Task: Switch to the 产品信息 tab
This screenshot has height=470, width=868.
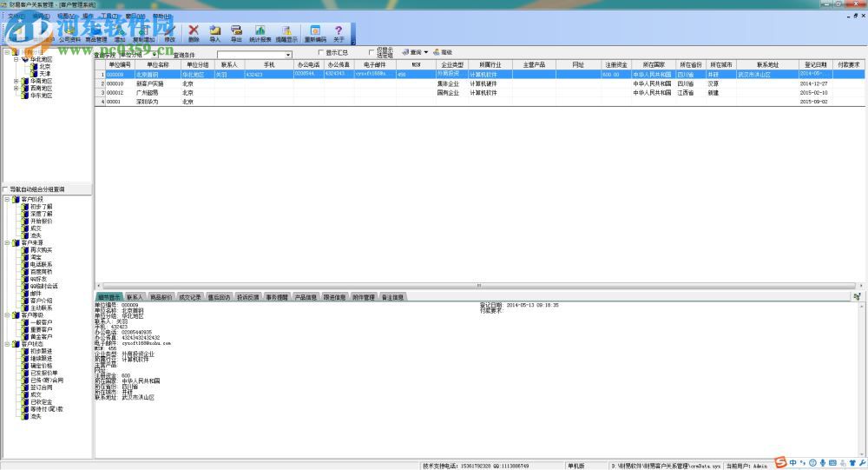Action: [306, 298]
